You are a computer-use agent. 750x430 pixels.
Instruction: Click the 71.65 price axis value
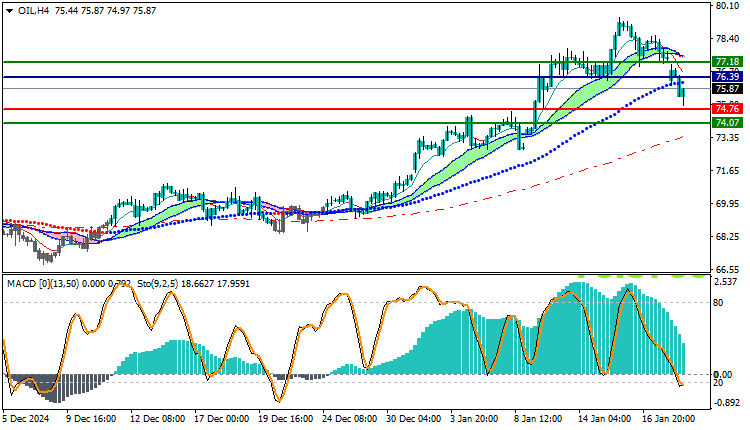(728, 171)
